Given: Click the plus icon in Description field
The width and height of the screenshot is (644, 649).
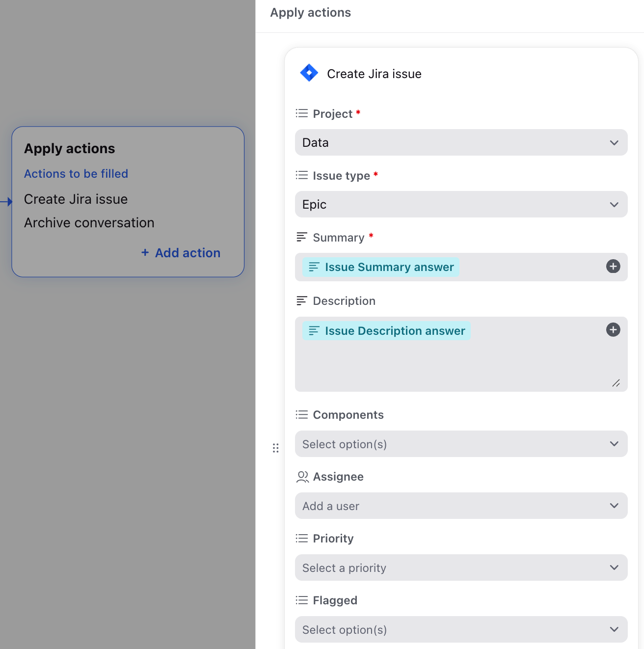Looking at the screenshot, I should (613, 330).
